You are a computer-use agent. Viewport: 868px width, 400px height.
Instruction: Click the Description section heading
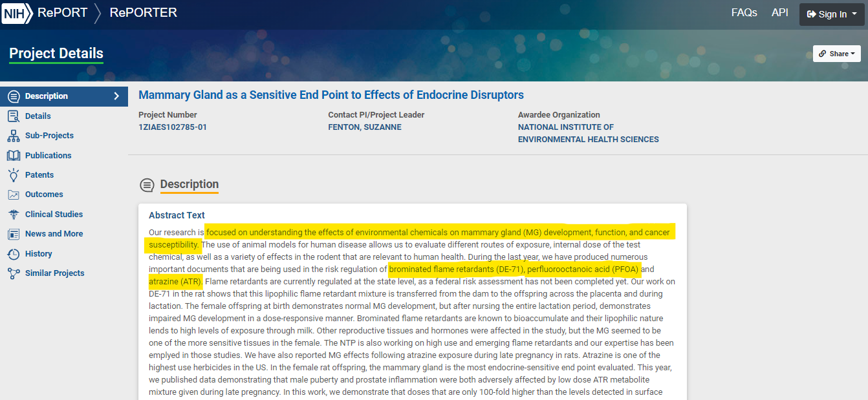pyautogui.click(x=190, y=184)
